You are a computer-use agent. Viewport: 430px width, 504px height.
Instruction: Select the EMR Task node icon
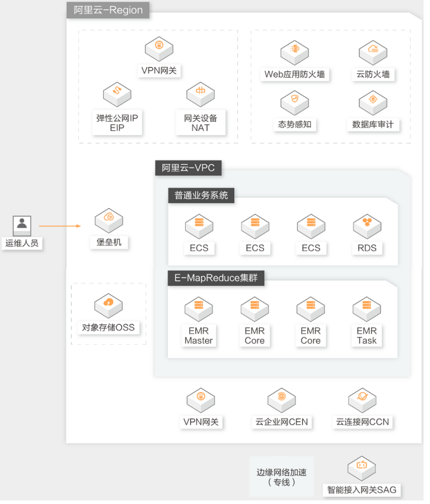367,309
